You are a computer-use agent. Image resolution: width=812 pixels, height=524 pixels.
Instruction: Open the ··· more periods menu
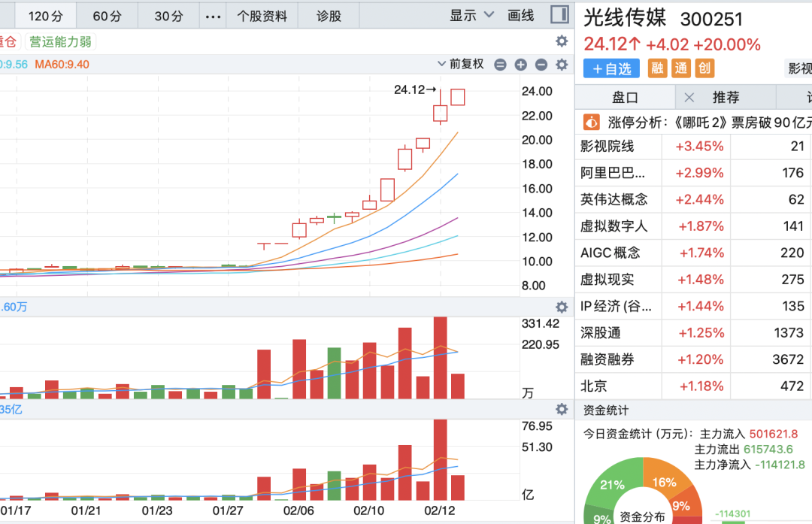(x=213, y=17)
